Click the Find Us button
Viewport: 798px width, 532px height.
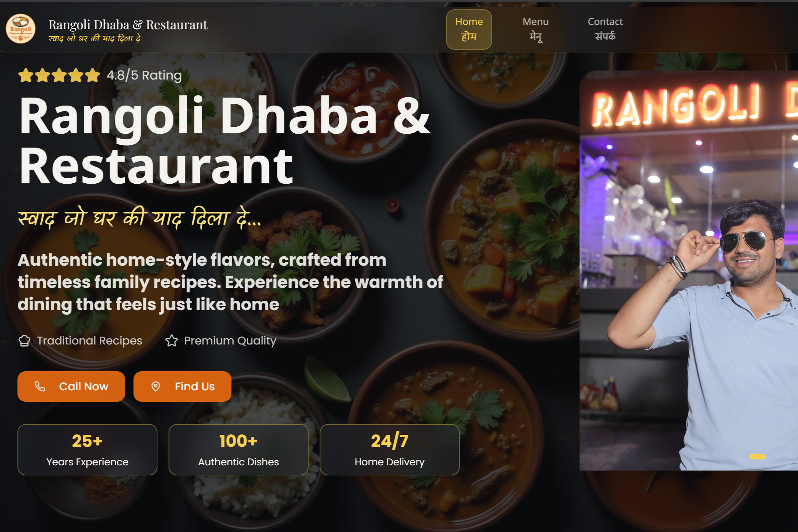(182, 386)
